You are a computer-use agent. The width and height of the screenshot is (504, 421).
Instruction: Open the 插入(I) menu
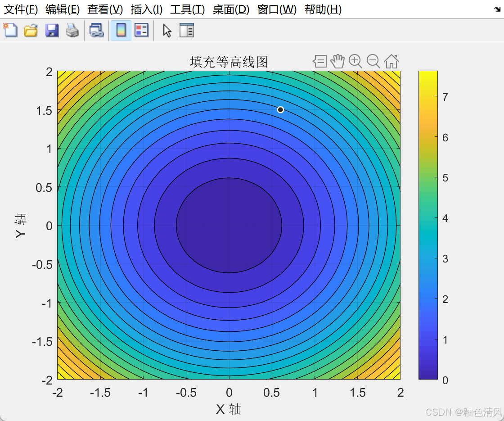tap(147, 9)
